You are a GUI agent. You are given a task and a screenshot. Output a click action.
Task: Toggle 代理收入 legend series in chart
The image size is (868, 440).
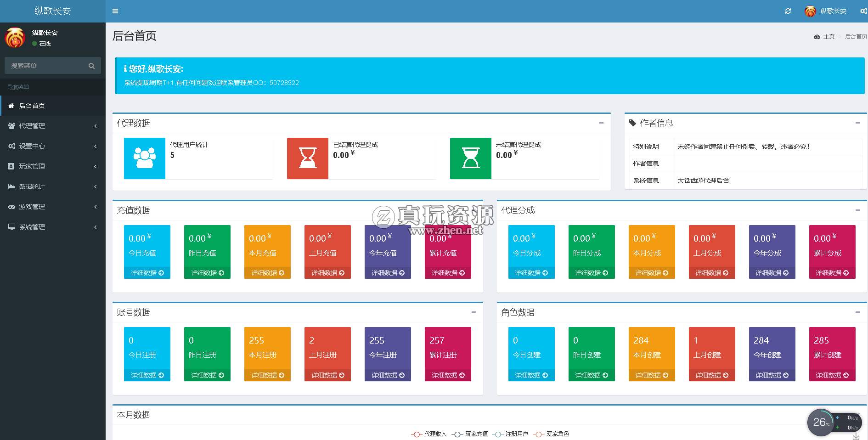tap(429, 434)
